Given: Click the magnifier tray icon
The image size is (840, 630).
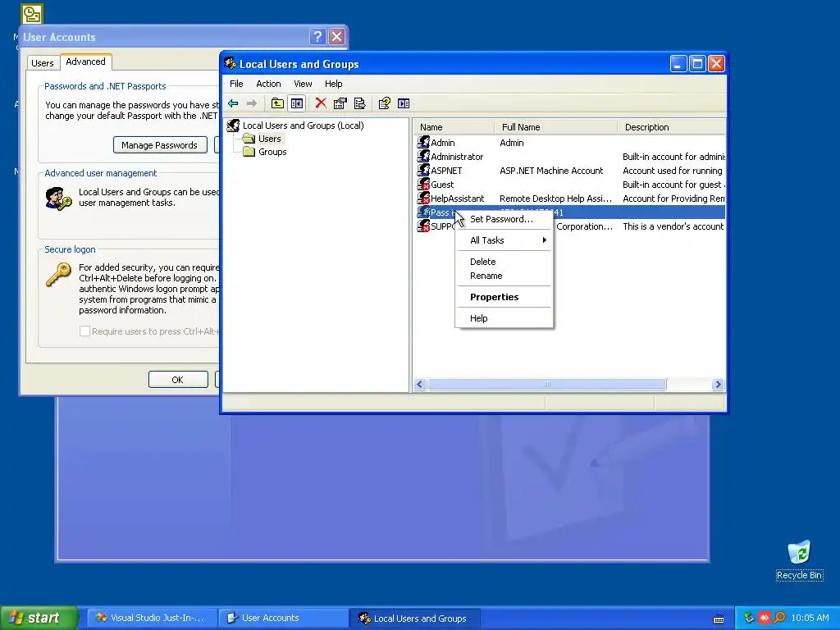Looking at the screenshot, I should (779, 619).
